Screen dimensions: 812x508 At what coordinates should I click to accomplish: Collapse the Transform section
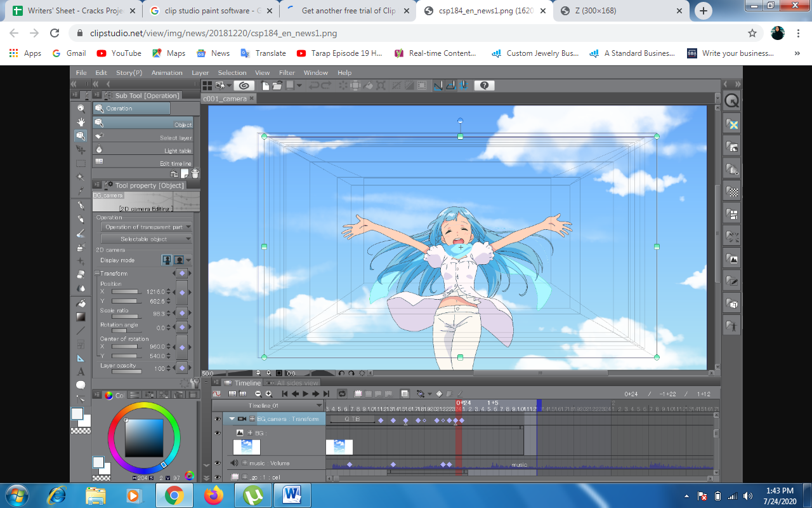point(97,273)
